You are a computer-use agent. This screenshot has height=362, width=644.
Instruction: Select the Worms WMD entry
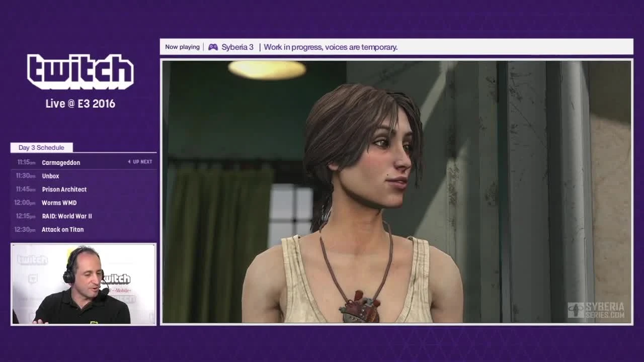(59, 203)
